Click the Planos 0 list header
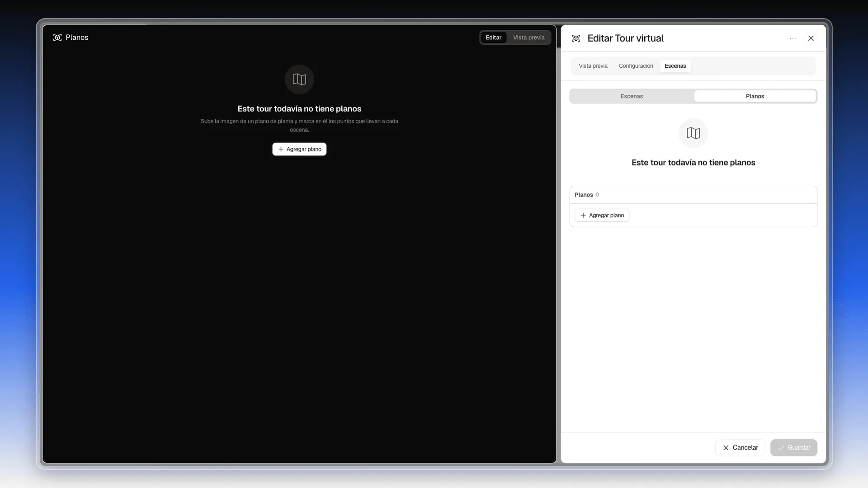This screenshot has height=488, width=868. click(x=693, y=195)
